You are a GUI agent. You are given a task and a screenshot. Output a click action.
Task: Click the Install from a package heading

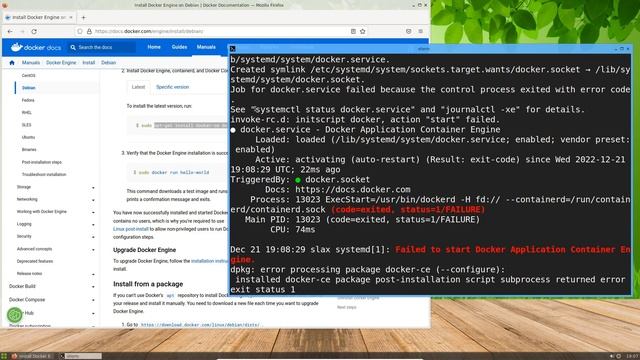(148, 284)
